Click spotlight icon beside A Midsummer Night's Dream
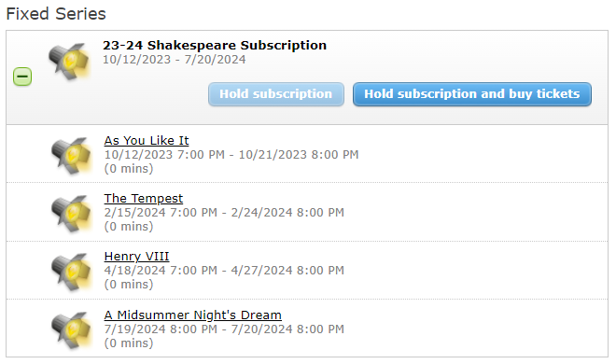Viewport: 616px width, 364px height. [72, 329]
